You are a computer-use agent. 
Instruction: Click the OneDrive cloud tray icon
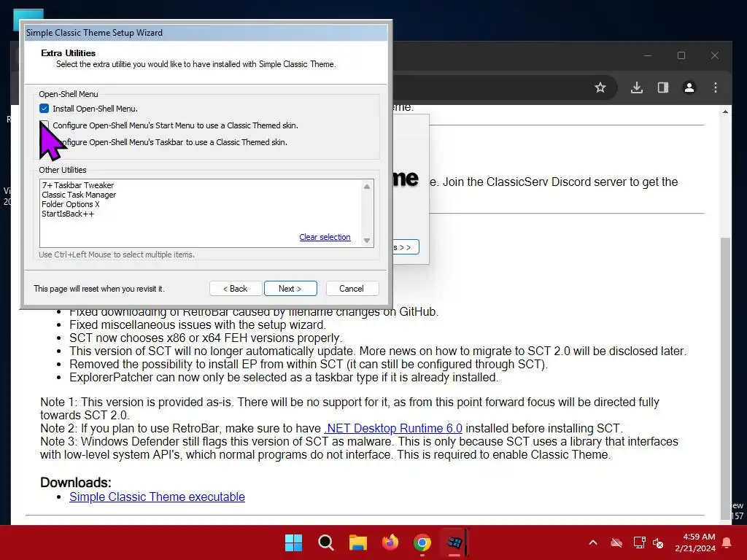coord(616,542)
